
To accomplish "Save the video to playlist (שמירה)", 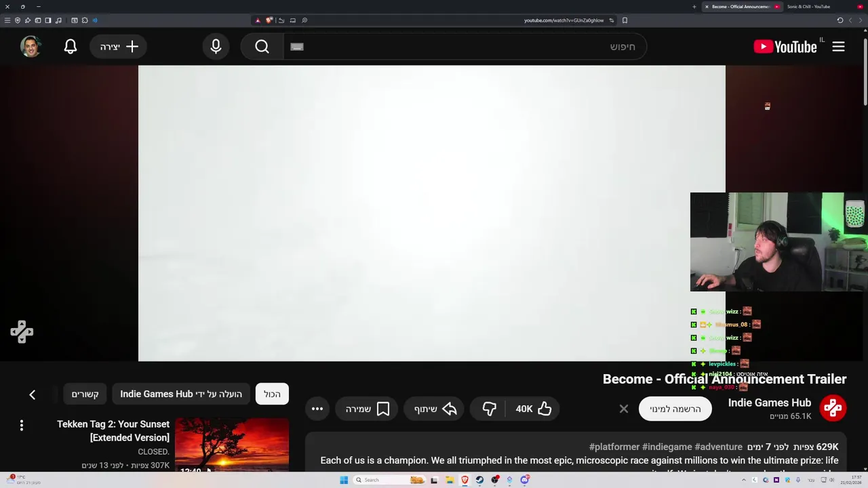I will [367, 409].
